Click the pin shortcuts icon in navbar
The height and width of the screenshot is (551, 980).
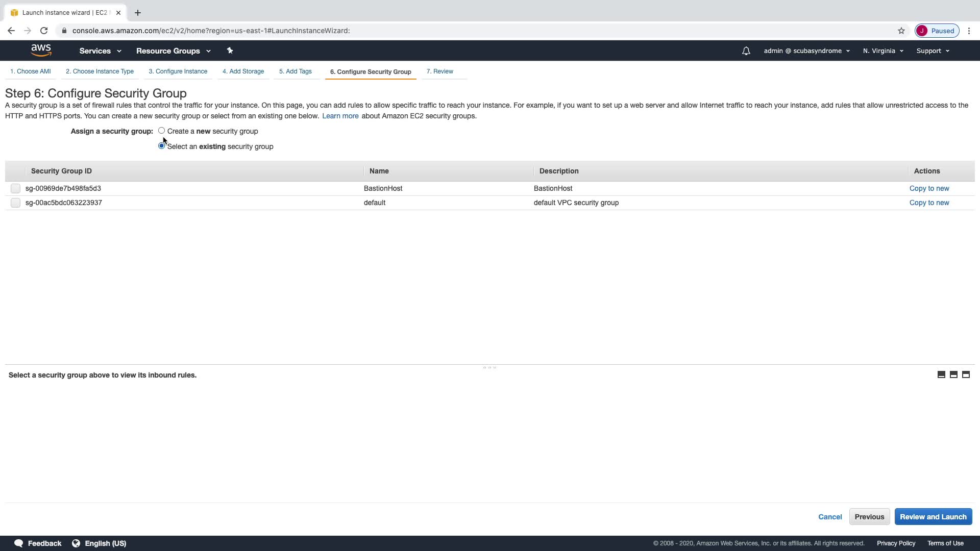pos(230,51)
